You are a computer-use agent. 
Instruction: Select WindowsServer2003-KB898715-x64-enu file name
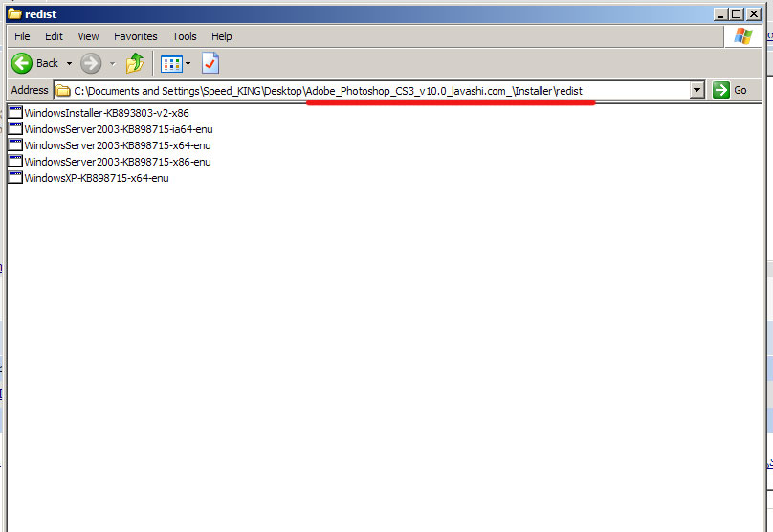(x=118, y=145)
